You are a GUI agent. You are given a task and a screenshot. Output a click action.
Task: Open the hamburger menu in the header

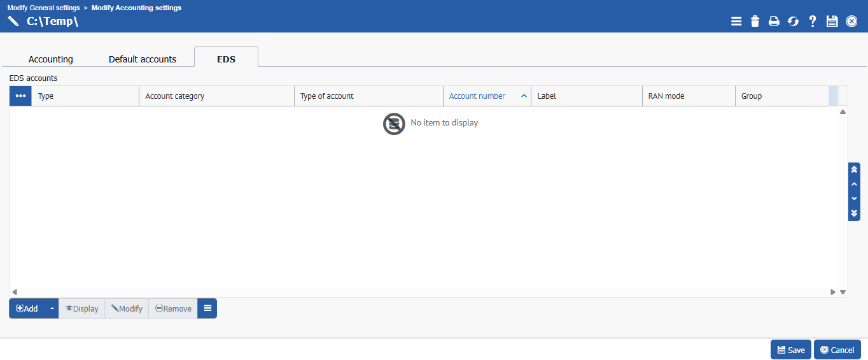coord(736,22)
